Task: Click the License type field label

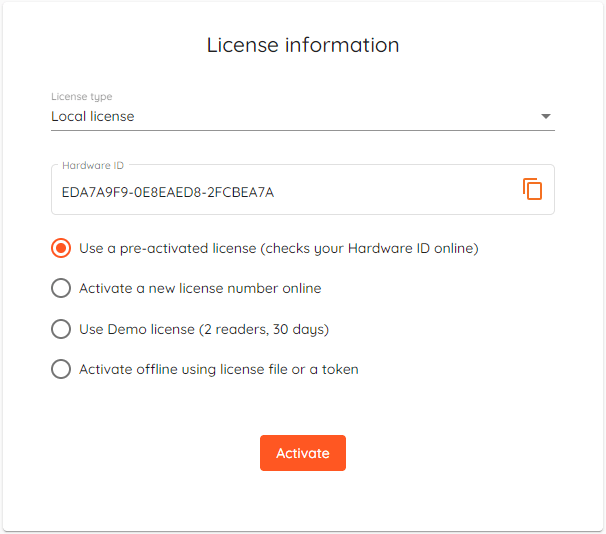Action: [82, 96]
